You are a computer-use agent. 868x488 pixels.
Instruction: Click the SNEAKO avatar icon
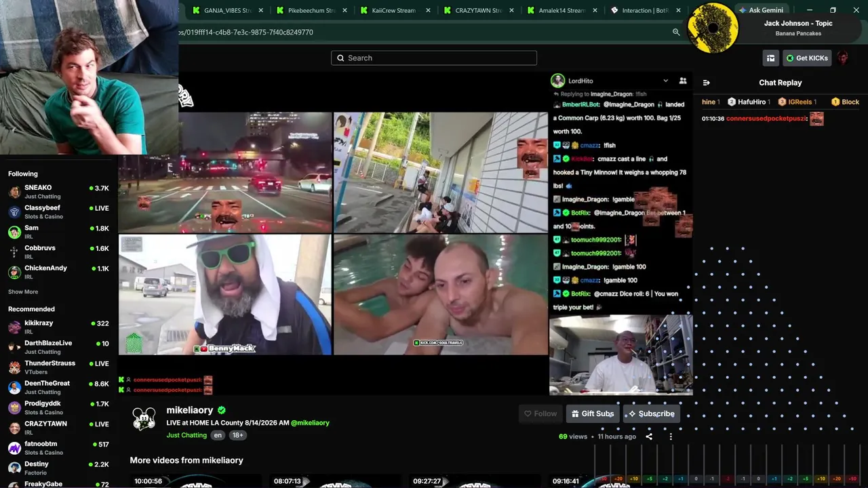coord(14,192)
